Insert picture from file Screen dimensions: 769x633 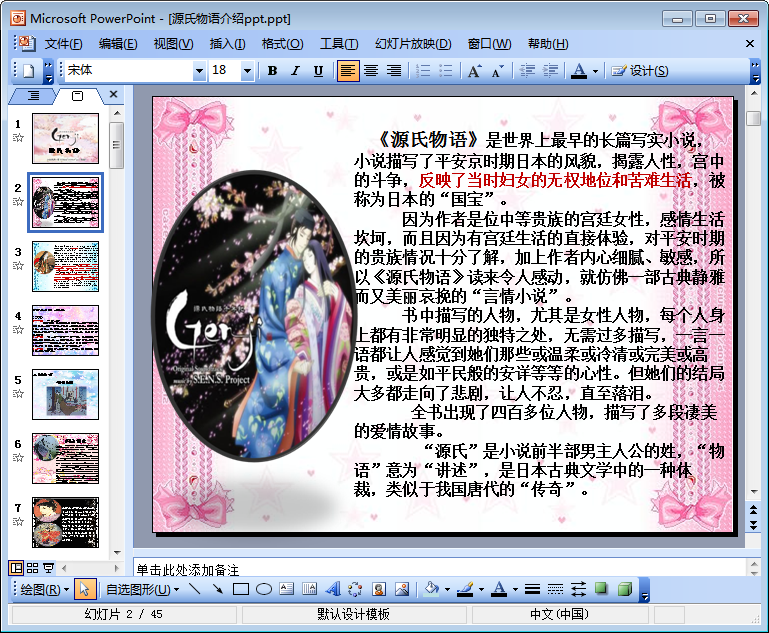click(402, 589)
